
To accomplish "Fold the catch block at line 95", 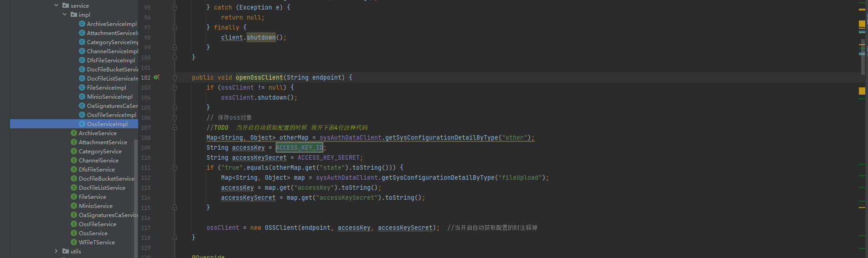I will point(175,7).
